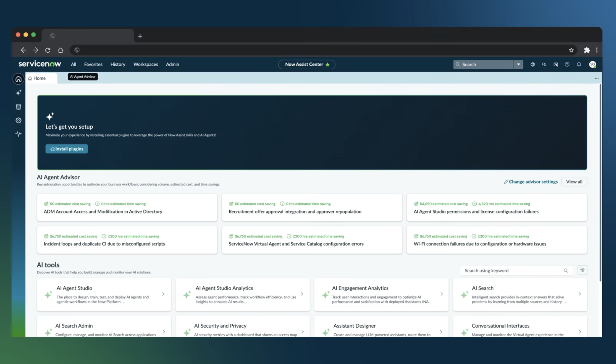
Task: Open the filter sliders icon in AI tools
Action: click(x=582, y=270)
